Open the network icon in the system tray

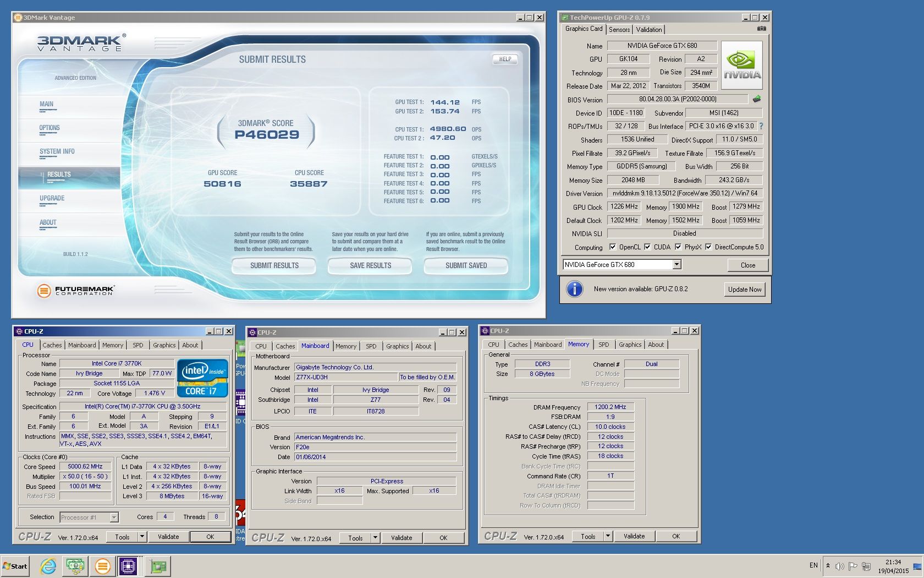866,566
